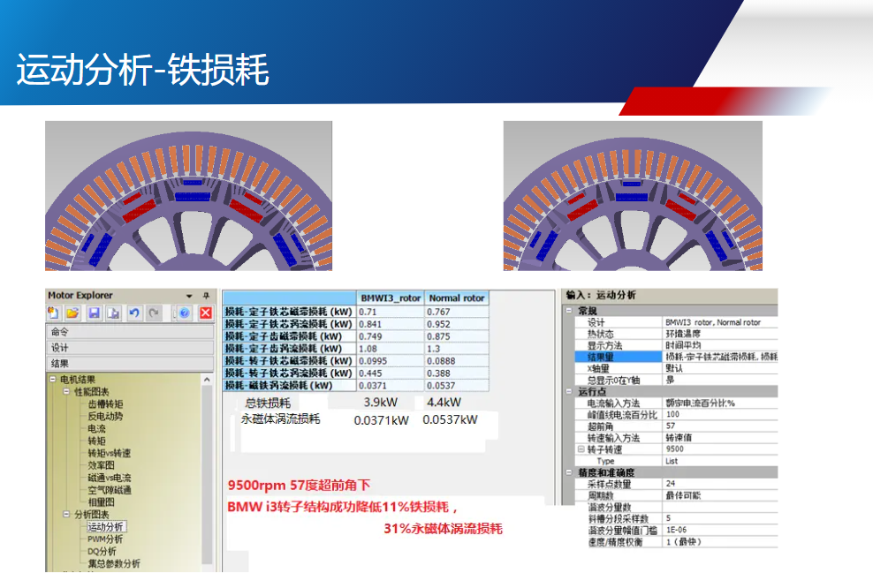Click the red X icon in toolbar
This screenshot has width=873, height=588.
(205, 313)
